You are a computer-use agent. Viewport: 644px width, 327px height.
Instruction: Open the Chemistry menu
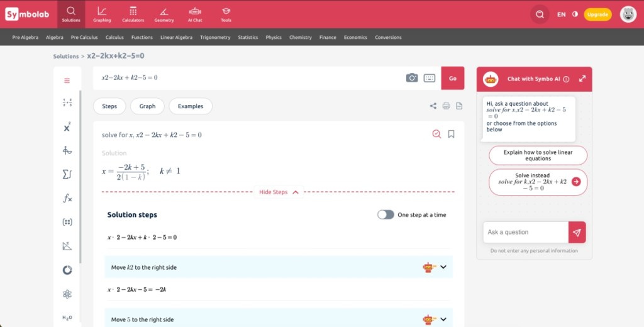click(x=300, y=37)
